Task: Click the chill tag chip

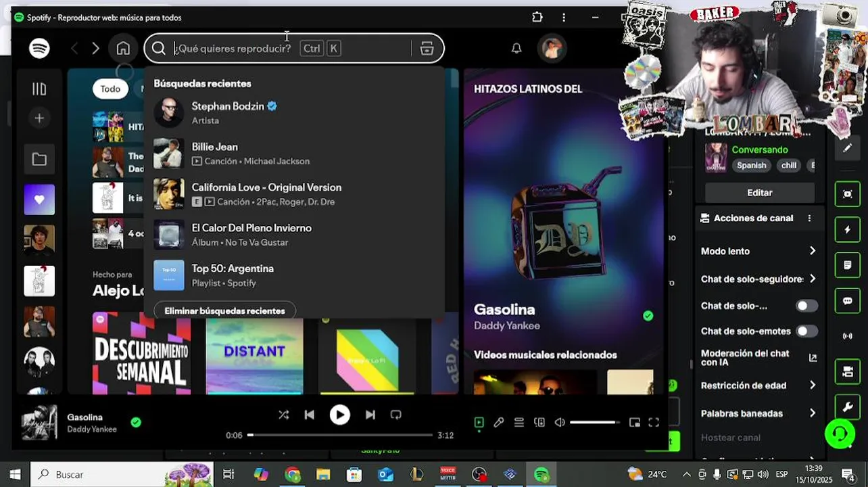Action: point(789,165)
